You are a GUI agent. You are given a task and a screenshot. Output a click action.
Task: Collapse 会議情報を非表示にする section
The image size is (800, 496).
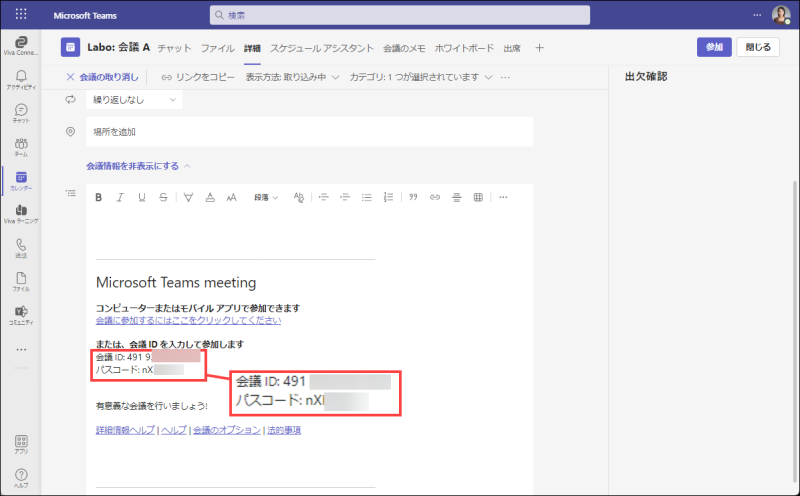[x=138, y=166]
